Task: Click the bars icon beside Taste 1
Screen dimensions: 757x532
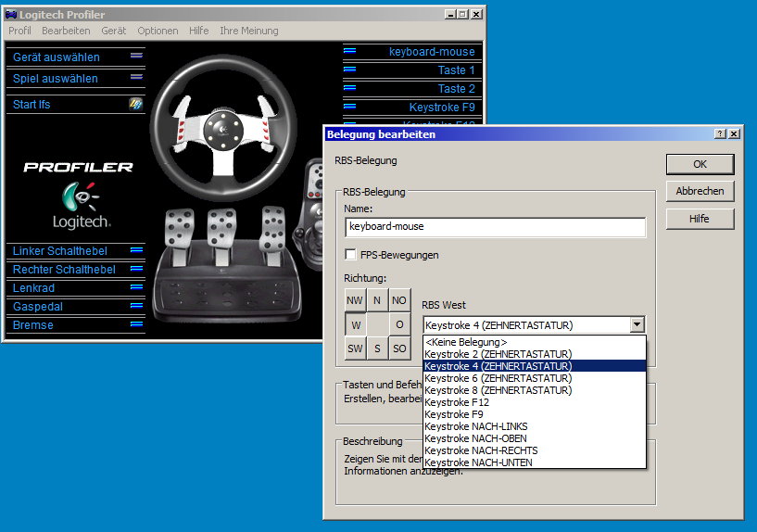Action: tap(349, 69)
